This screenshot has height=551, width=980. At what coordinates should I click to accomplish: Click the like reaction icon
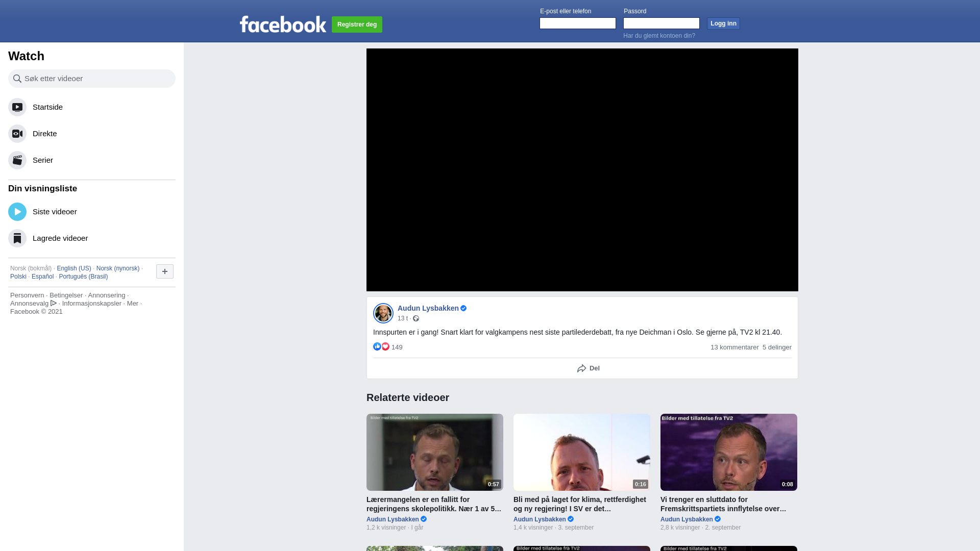377,346
